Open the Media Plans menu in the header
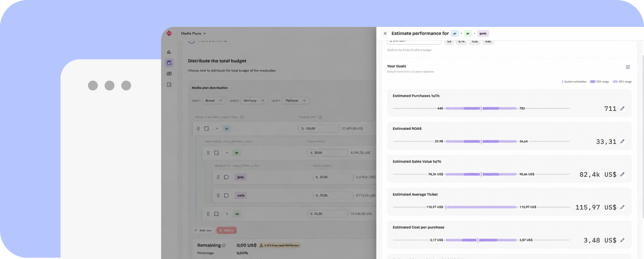Viewport: 644px width, 259px height. pos(193,33)
